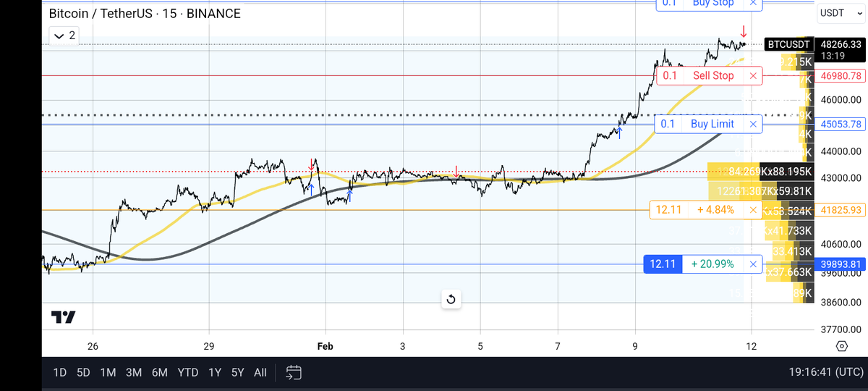Select the All time range
868x391 pixels.
tap(260, 373)
